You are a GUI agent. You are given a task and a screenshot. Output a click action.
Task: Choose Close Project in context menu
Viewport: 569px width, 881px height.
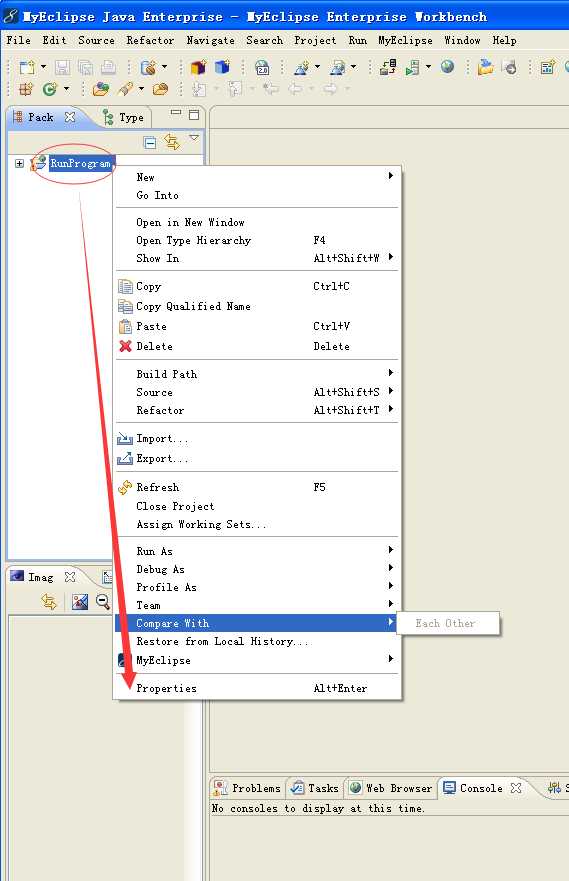pyautogui.click(x=258, y=506)
